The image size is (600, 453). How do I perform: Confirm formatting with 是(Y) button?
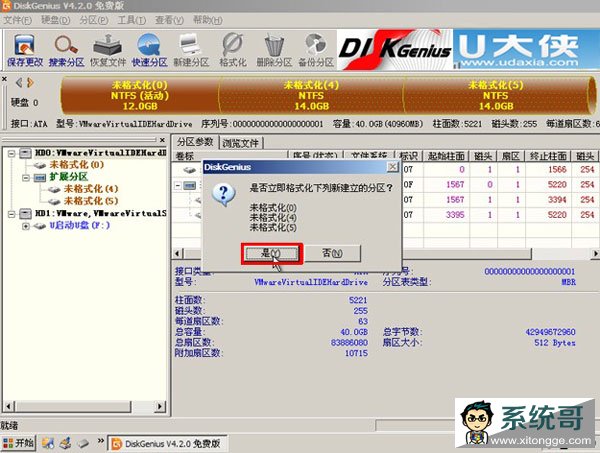[272, 253]
